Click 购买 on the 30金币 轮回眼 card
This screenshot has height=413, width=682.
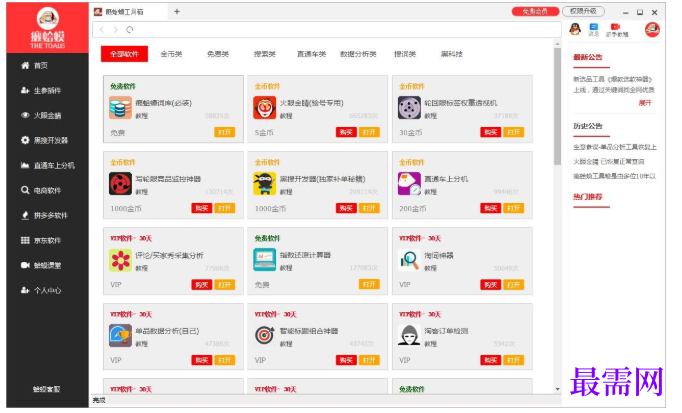(x=491, y=132)
